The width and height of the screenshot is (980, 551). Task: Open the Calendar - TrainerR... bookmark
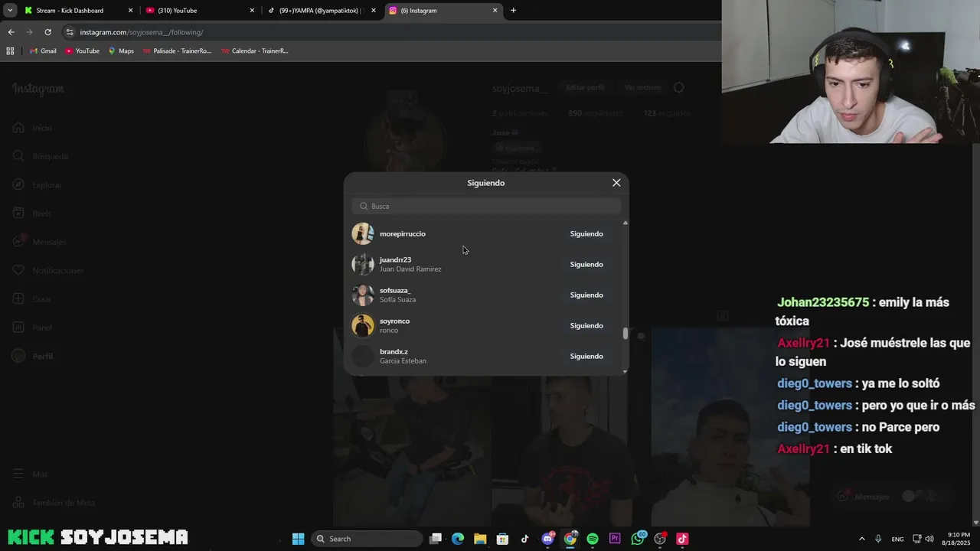click(254, 51)
